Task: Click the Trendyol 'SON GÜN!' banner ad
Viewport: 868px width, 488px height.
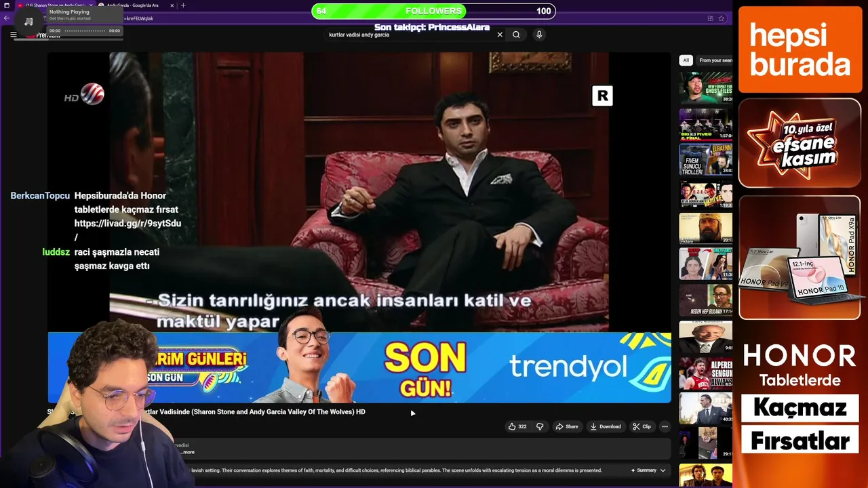Action: click(359, 367)
